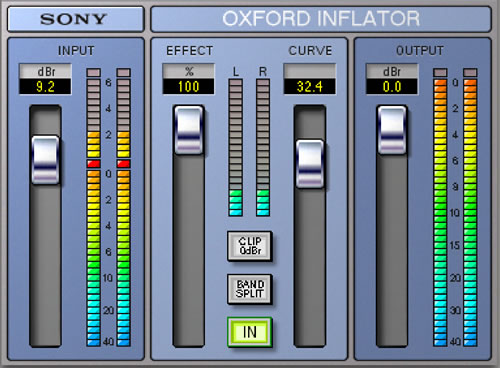Viewport: 500px width, 368px height.
Task: Click the SONY logo panel
Action: coord(76,19)
